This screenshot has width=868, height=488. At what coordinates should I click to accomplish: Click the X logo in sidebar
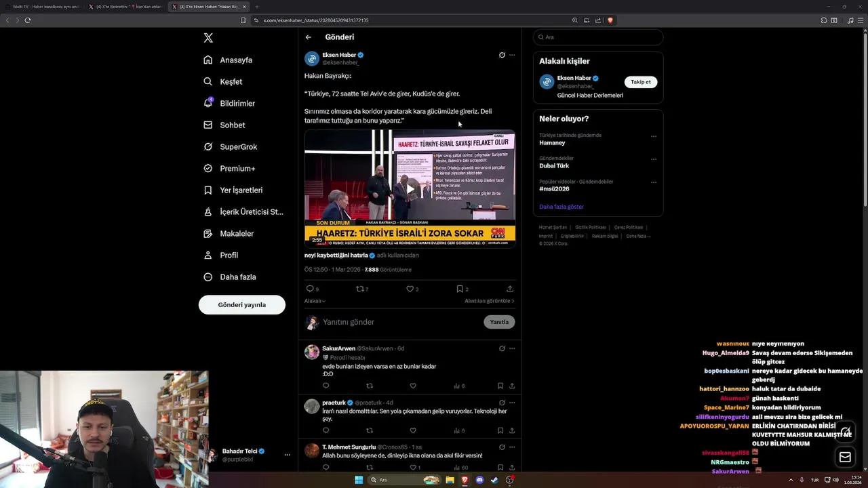(x=208, y=38)
